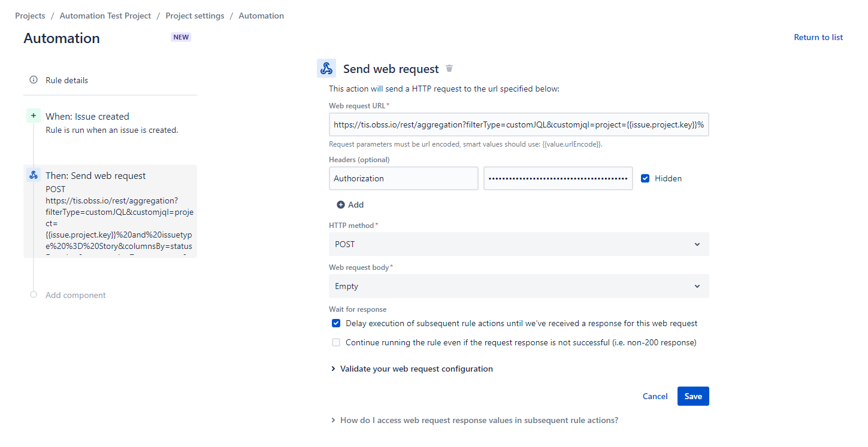Click the webhook icon in the rule sidebar
Viewport: 868px width, 447px height.
point(34,175)
